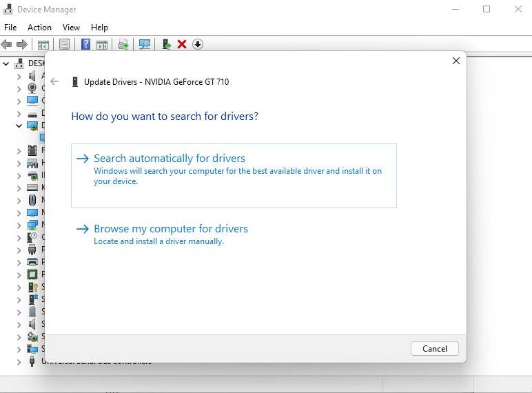Expand the keyboard category chevron
This screenshot has width=532, height=393.
[x=19, y=188]
